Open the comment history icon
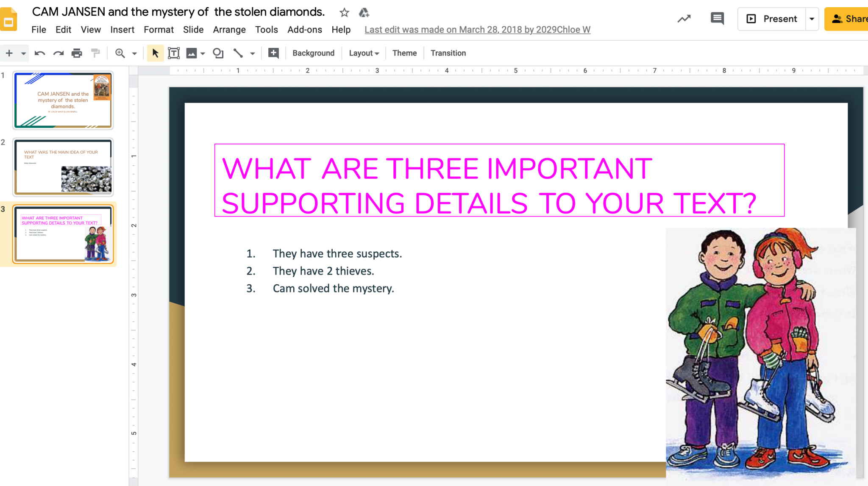This screenshot has height=486, width=868. point(717,19)
